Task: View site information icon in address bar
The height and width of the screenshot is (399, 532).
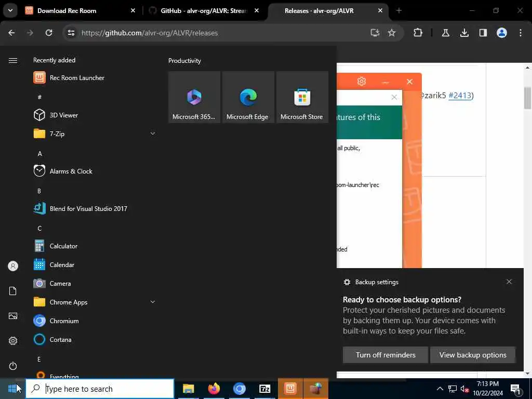Action: pyautogui.click(x=71, y=33)
